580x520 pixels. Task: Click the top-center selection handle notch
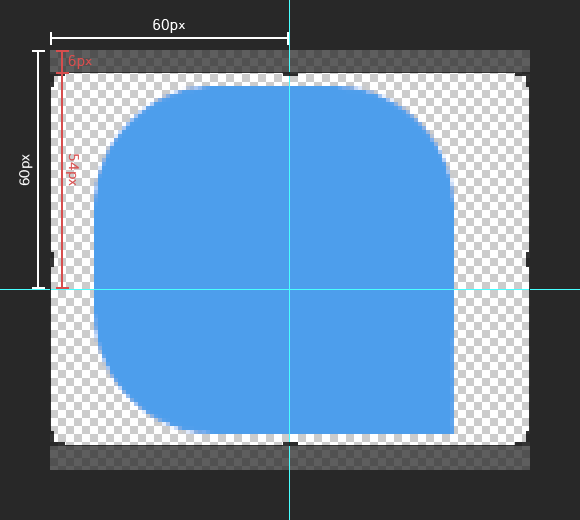pyautogui.click(x=290, y=74)
